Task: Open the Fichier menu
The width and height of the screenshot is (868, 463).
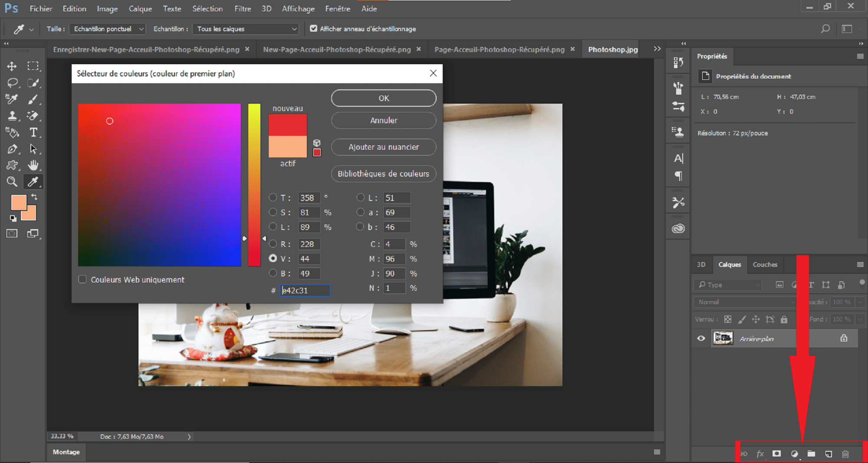Action: pos(41,9)
